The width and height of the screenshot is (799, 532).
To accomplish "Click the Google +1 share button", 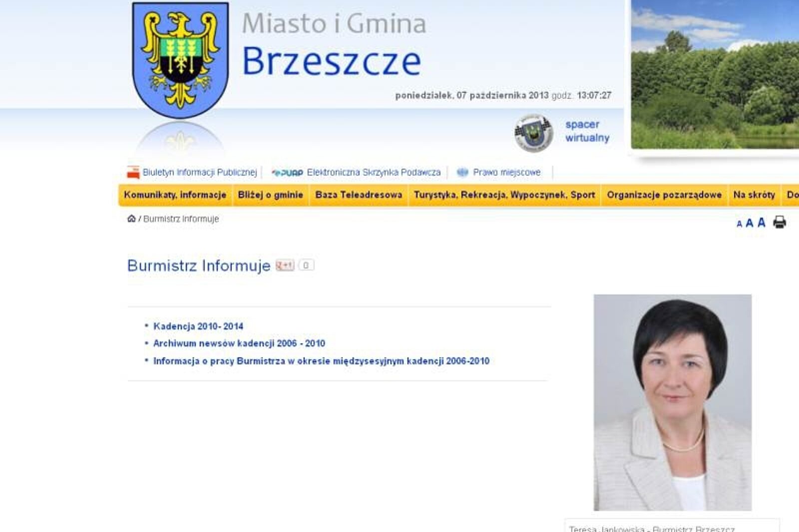I will click(x=285, y=265).
